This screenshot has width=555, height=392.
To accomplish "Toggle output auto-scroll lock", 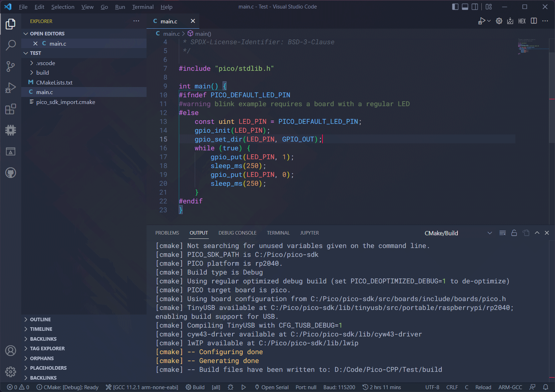I will pos(514,233).
